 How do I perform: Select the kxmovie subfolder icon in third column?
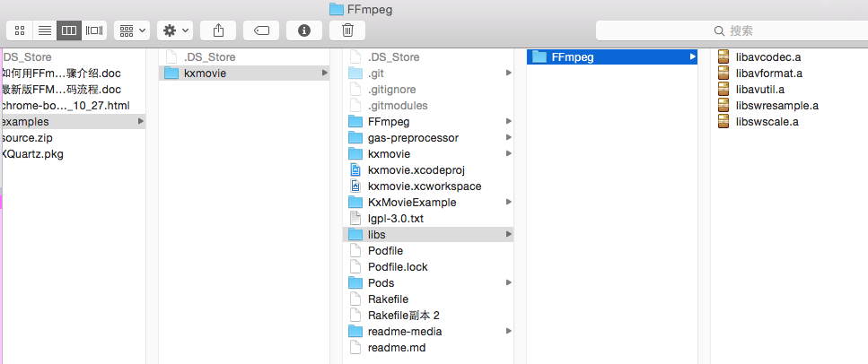[x=355, y=154]
